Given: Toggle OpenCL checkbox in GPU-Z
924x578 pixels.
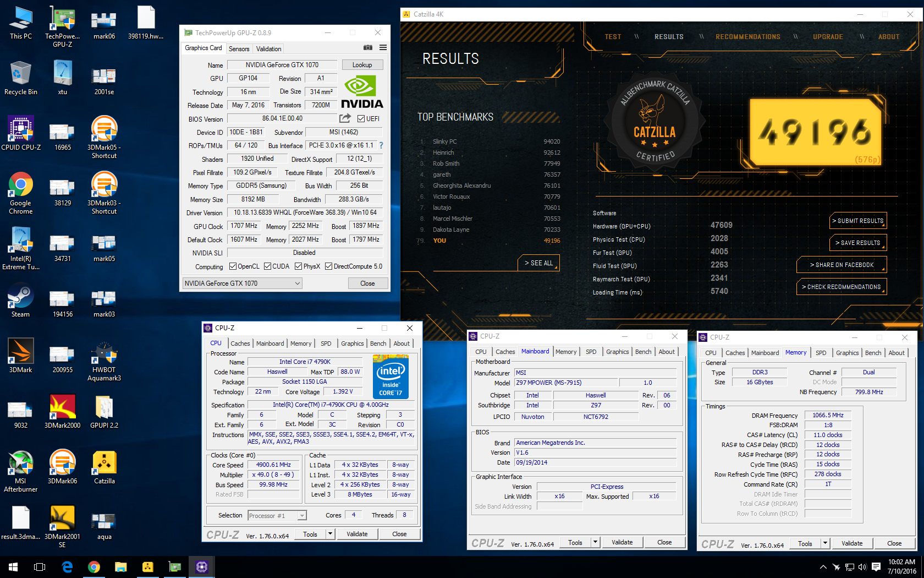Looking at the screenshot, I should (233, 266).
